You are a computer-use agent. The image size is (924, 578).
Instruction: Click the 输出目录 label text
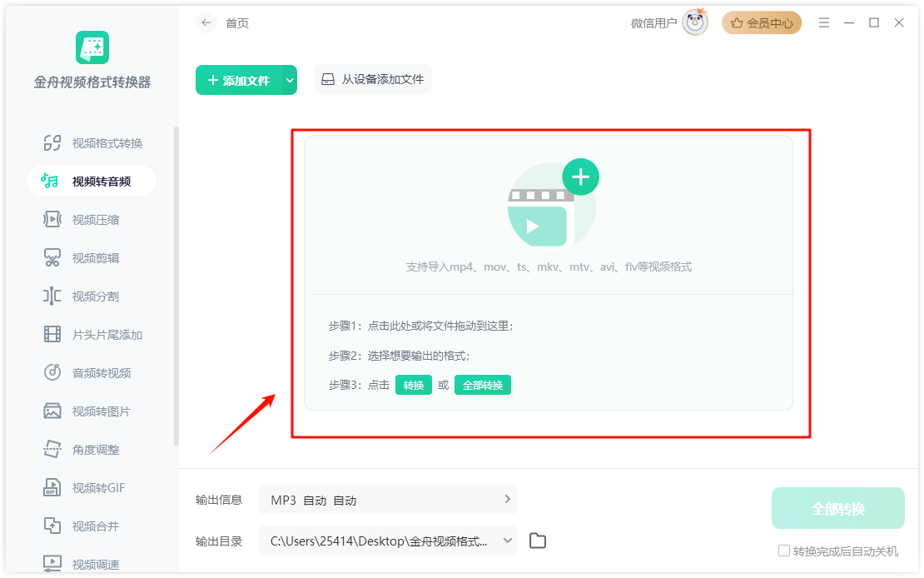(x=219, y=541)
